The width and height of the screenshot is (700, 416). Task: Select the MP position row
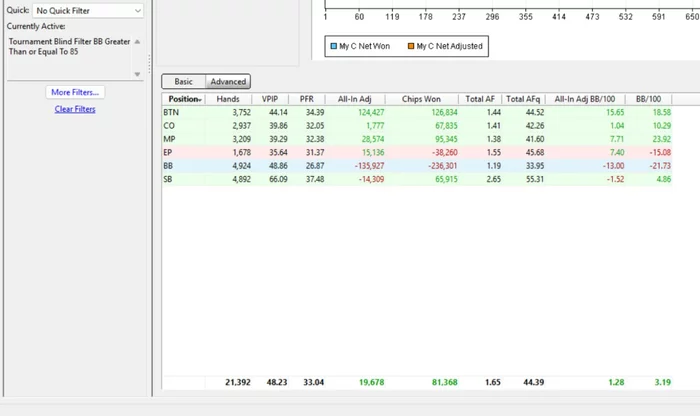tap(417, 139)
